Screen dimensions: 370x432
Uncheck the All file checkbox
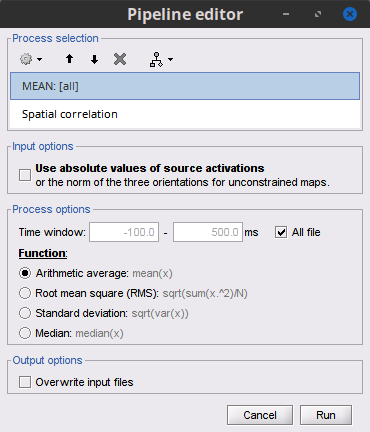coord(281,232)
